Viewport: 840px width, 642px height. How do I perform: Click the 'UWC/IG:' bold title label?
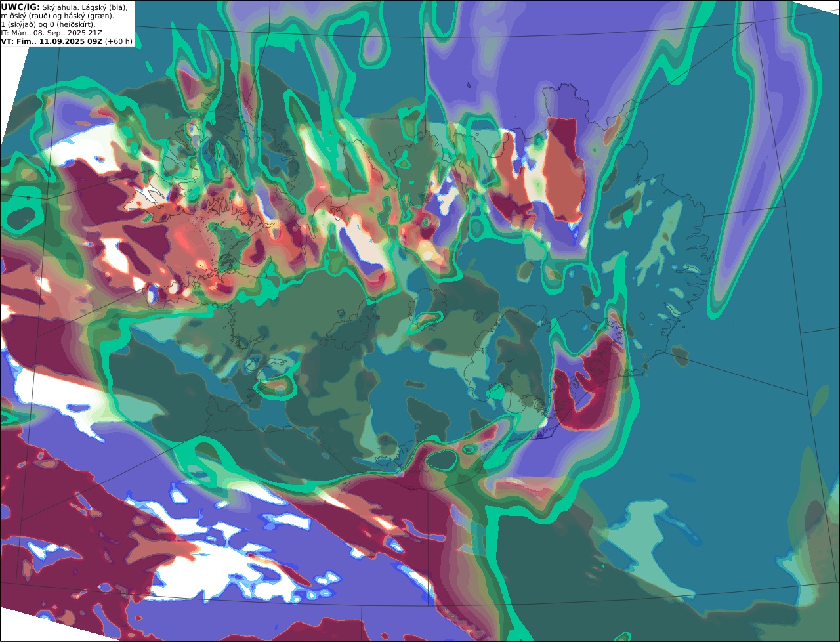pyautogui.click(x=20, y=7)
